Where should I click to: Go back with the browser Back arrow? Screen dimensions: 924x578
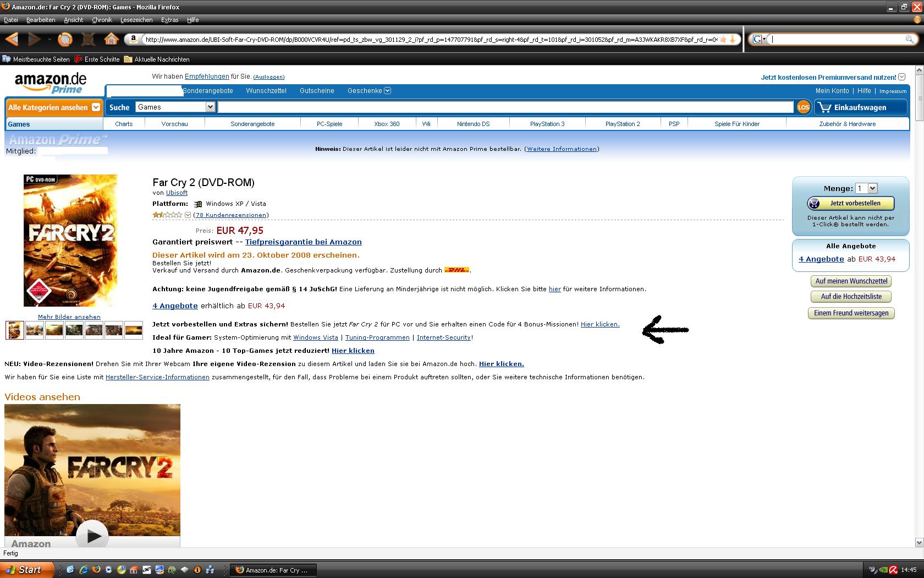[12, 39]
